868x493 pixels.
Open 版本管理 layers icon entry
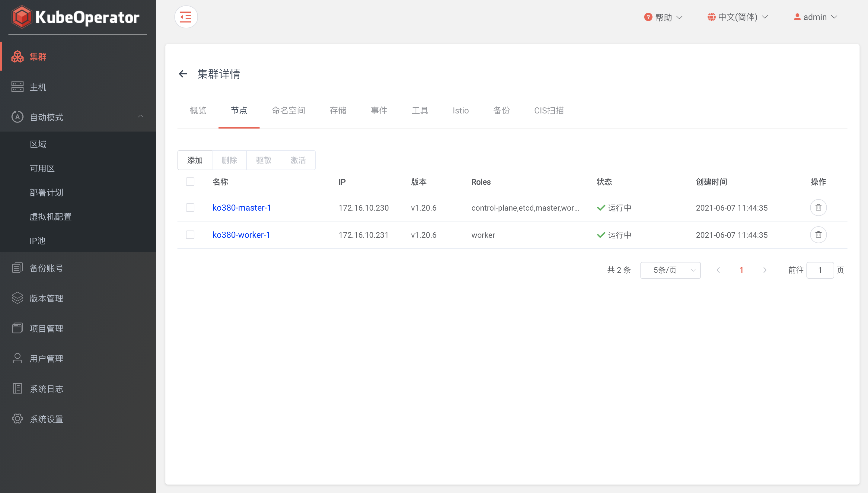(18, 298)
